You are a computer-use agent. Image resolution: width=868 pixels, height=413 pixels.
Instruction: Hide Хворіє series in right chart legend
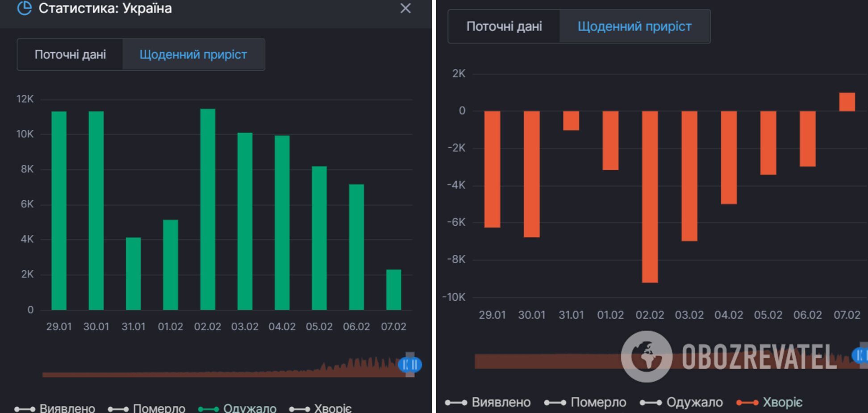(770, 402)
